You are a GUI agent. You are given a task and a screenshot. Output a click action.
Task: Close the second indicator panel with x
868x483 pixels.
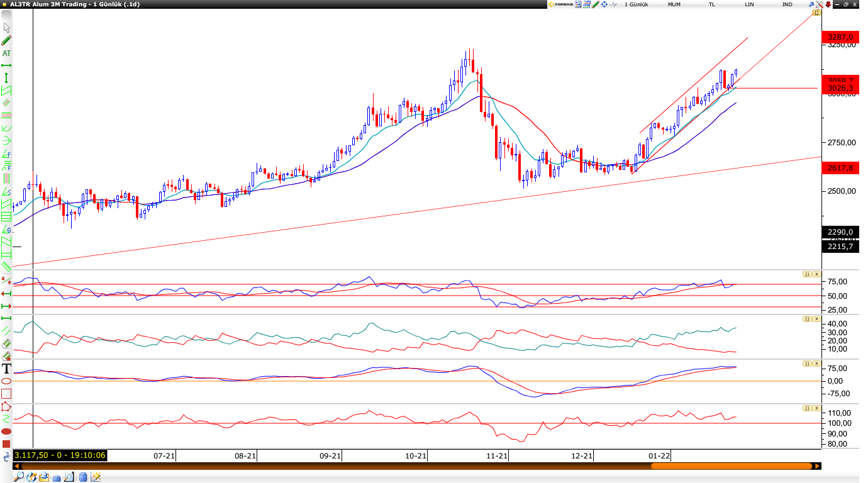pyautogui.click(x=816, y=319)
